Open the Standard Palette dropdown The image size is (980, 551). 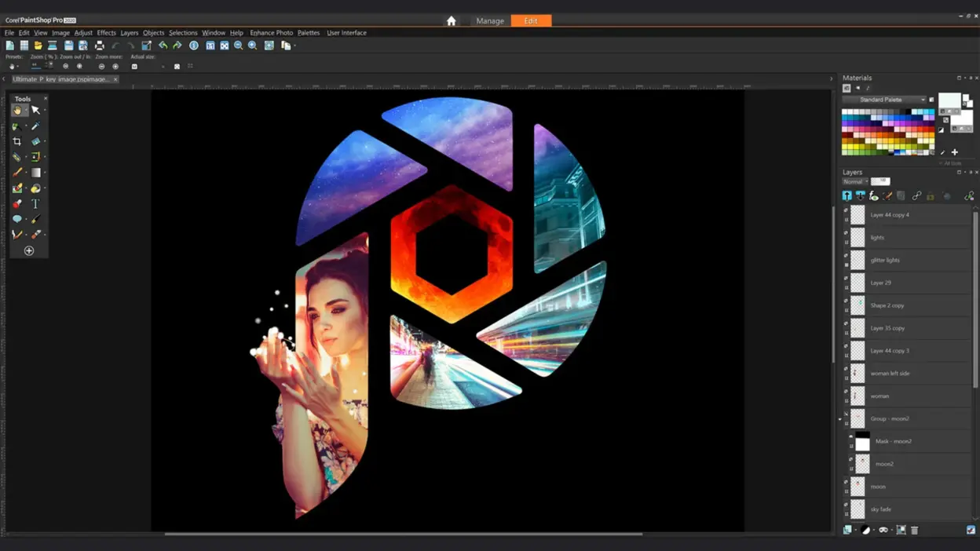pos(885,100)
